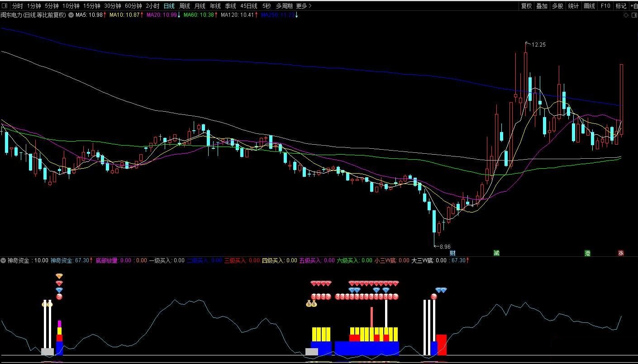The height and width of the screenshot is (364, 638).
Task: Expand 神奇资金 indicator dropdown arrow
Action: pyautogui.click(x=4, y=260)
